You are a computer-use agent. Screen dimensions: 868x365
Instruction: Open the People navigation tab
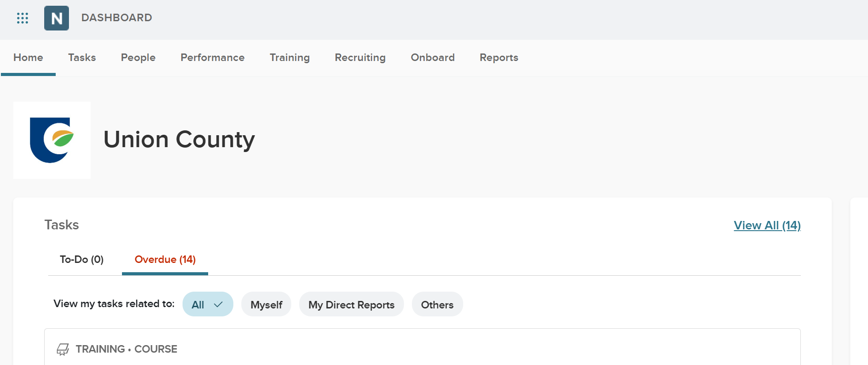(138, 58)
